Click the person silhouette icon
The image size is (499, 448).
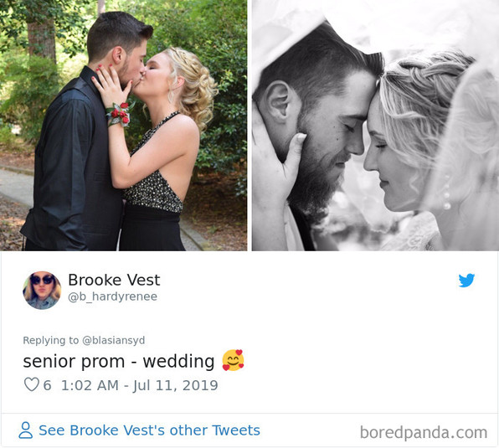tap(25, 430)
